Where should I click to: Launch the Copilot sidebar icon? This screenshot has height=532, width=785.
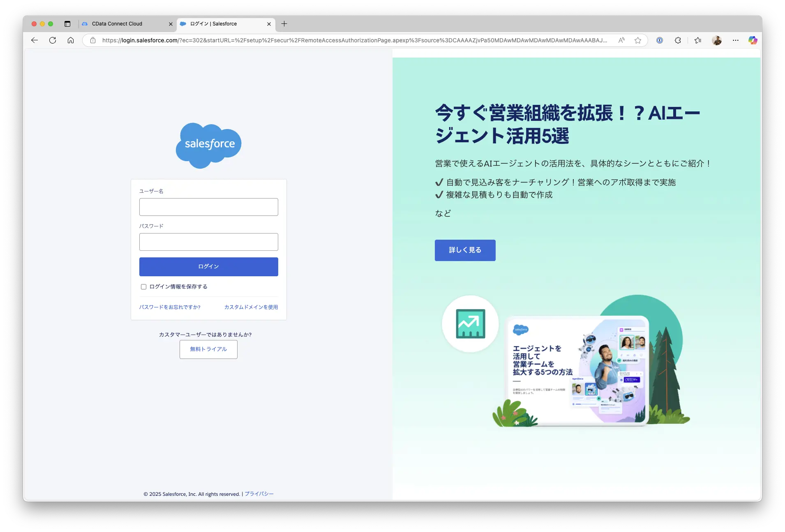753,40
